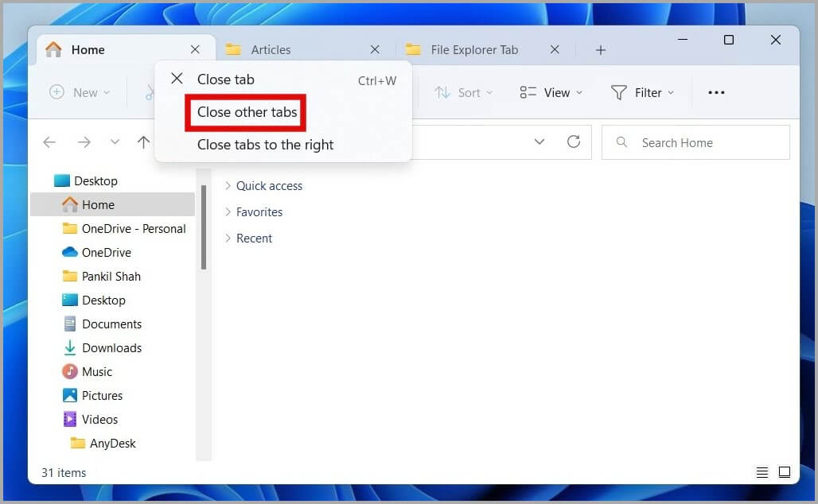Switch to details view icon in status bar
The image size is (818, 504).
762,472
